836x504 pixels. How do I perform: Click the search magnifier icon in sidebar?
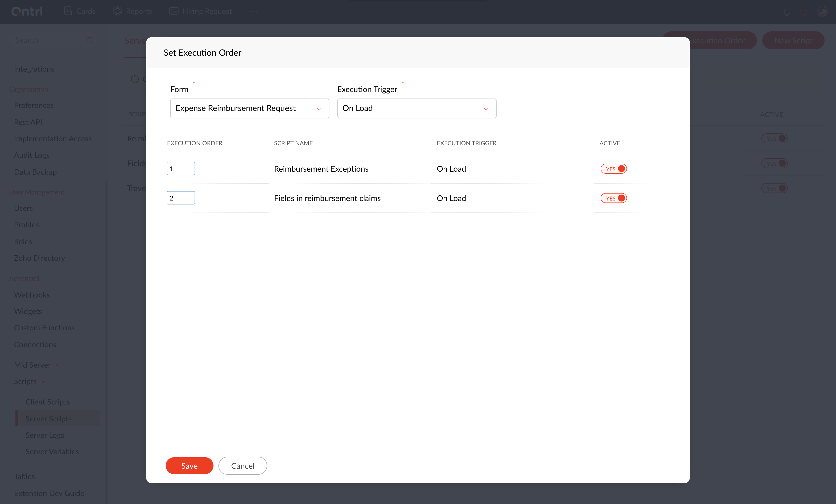pos(90,40)
